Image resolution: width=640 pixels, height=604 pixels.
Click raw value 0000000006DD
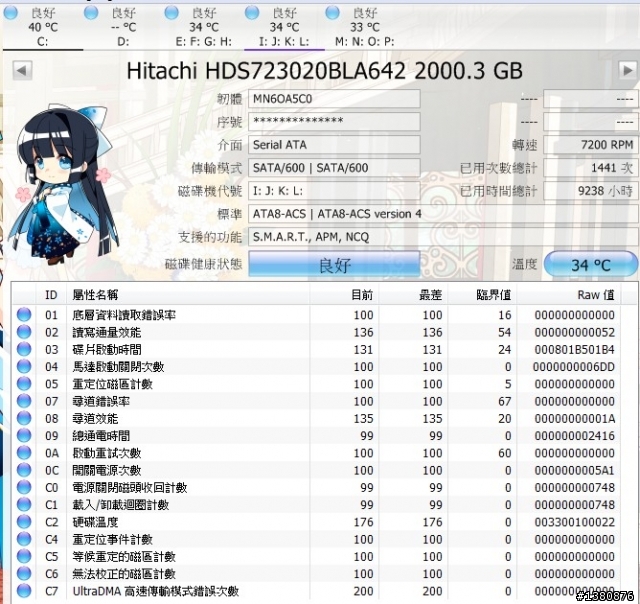click(x=573, y=367)
